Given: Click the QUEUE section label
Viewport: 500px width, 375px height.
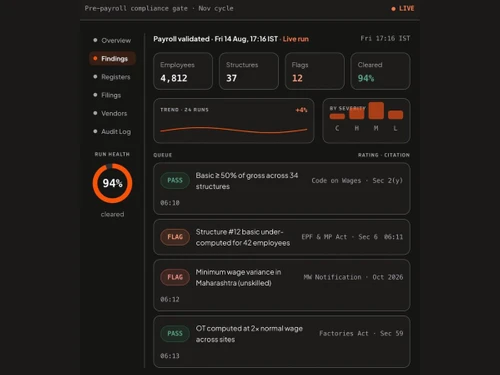Looking at the screenshot, I should point(163,155).
